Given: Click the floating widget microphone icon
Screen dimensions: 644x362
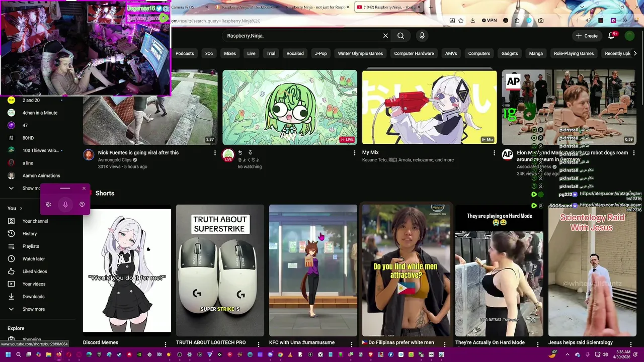Looking at the screenshot, I should 65,204.
